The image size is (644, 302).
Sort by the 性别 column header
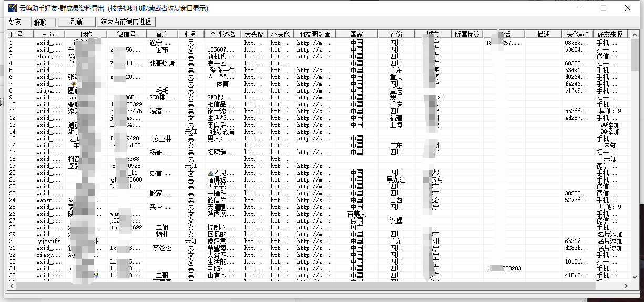click(191, 34)
